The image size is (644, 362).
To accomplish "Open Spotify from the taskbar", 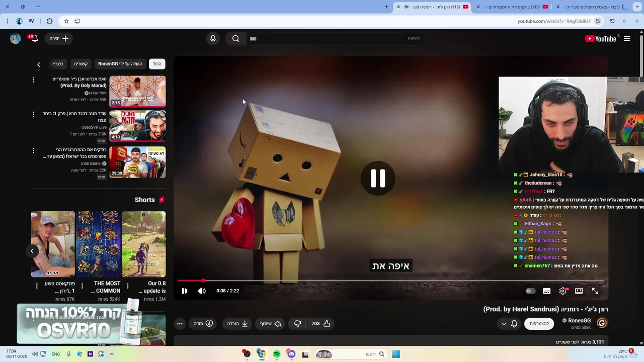I will pyautogui.click(x=277, y=354).
